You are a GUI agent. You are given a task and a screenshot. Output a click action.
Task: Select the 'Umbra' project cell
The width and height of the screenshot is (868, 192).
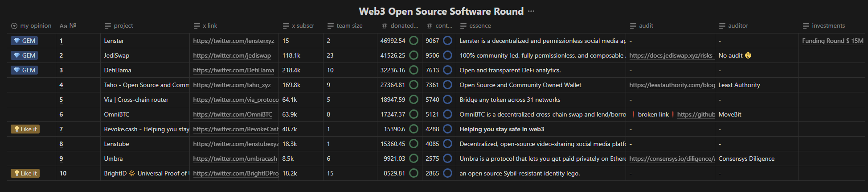(145, 159)
